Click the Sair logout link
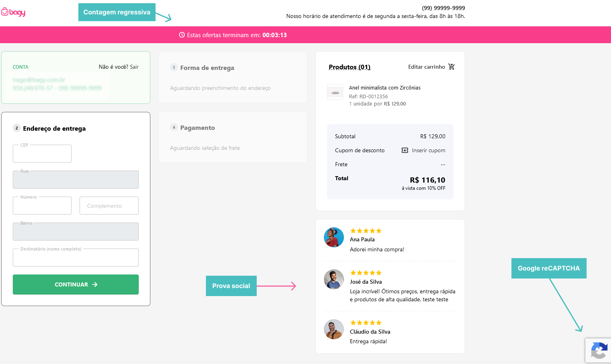Screen dimensions: 611x364 tap(134, 67)
